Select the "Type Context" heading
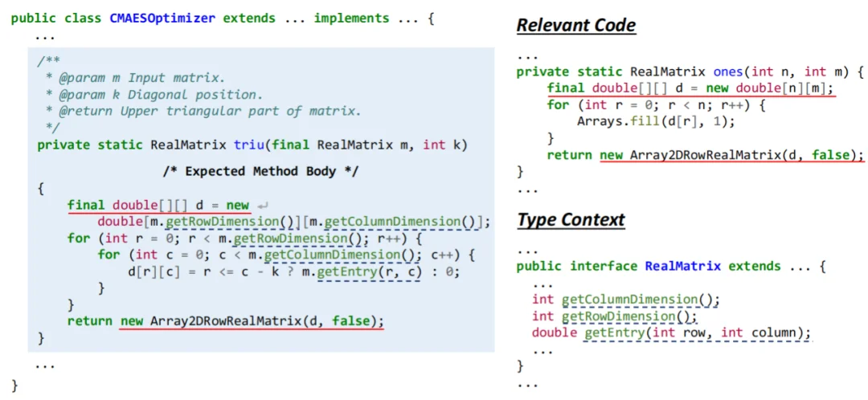Viewport: 868px width, 400px height. (570, 219)
